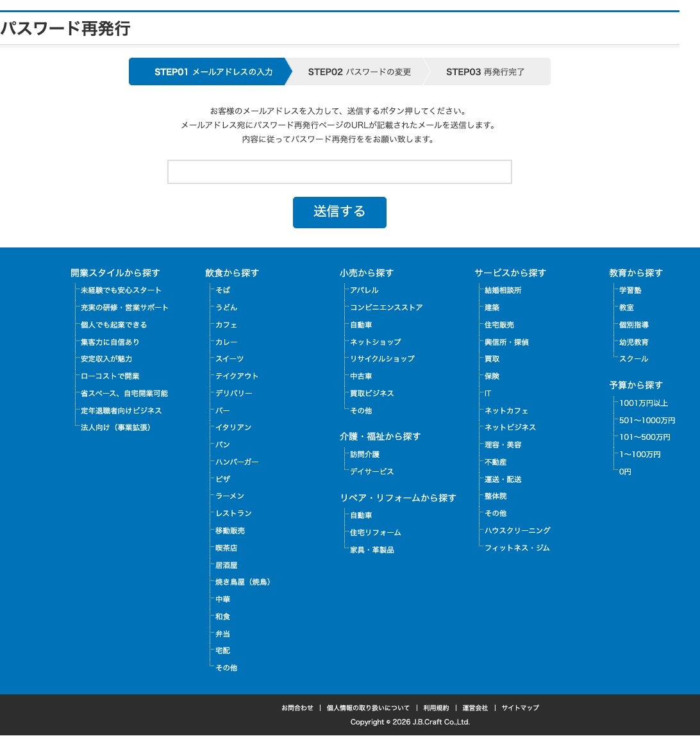Viewport: 700px width, 745px height.
Task: Open 集客力に自信あり link
Action: [110, 342]
